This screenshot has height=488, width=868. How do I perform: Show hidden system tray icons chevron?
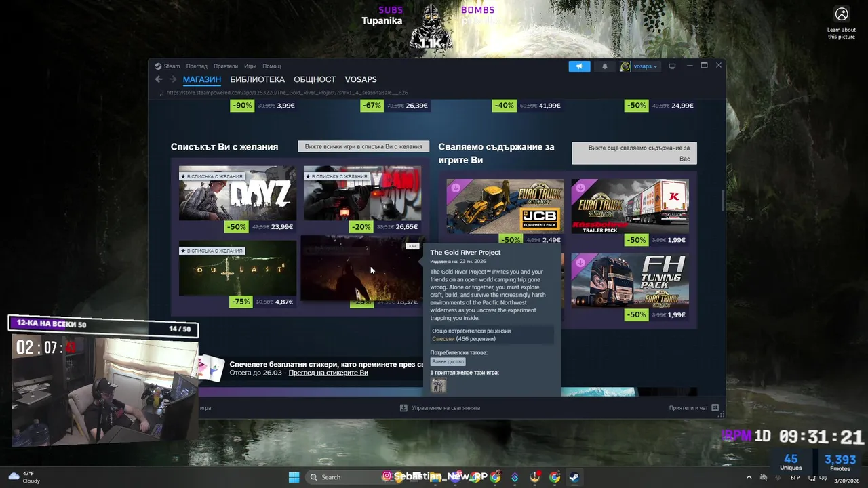pyautogui.click(x=749, y=477)
